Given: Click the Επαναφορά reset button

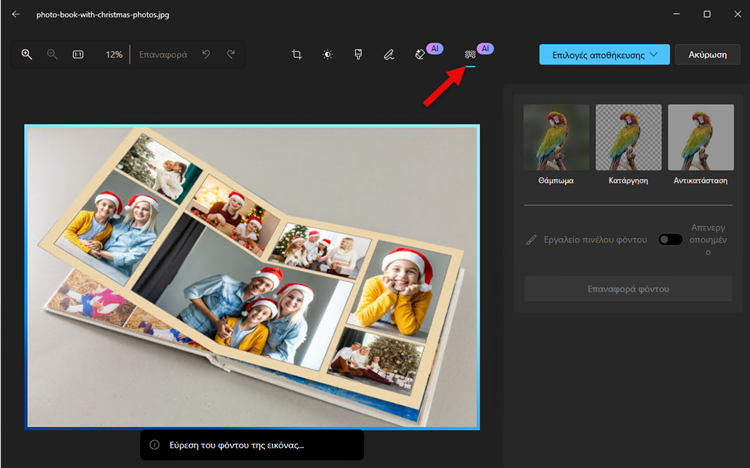Looking at the screenshot, I should [162, 54].
